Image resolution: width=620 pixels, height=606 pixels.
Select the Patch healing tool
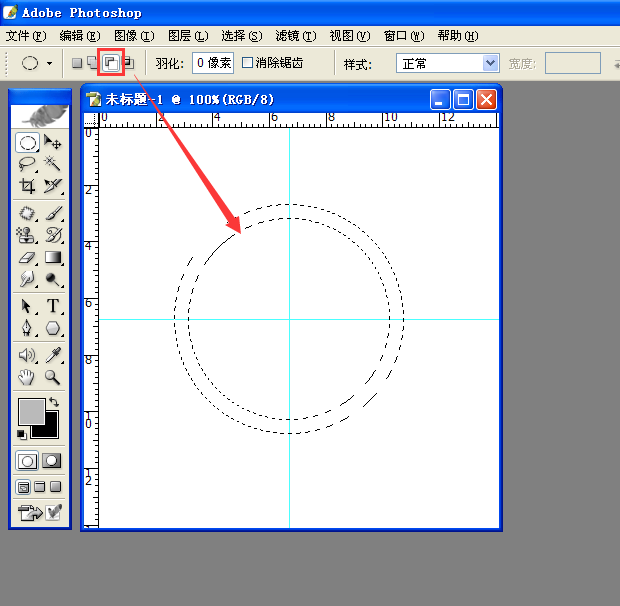(27, 213)
